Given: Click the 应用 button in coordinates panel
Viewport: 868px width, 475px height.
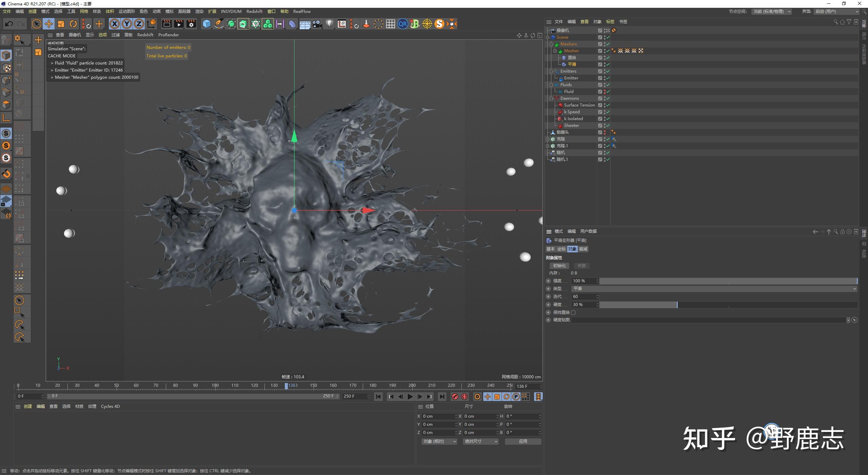Looking at the screenshot, I should [523, 441].
